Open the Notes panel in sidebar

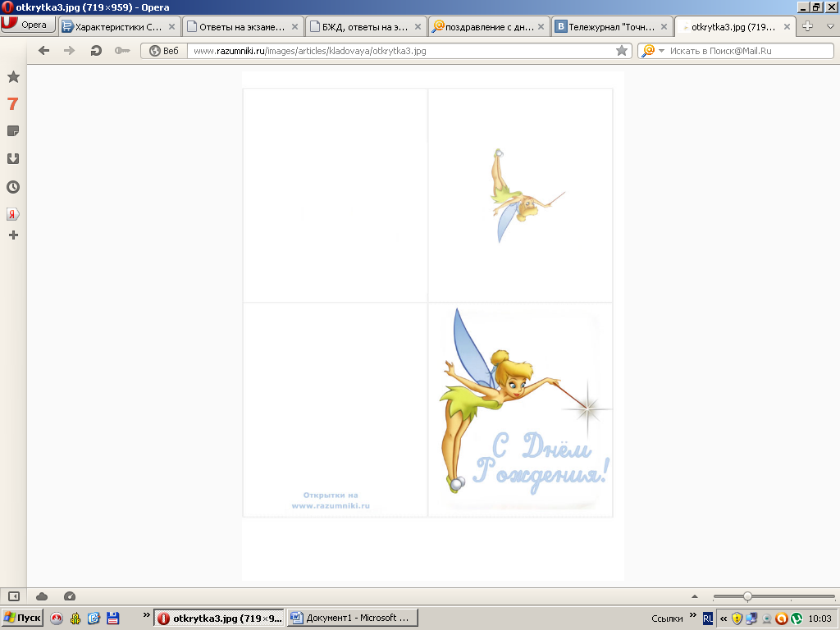coord(13,131)
